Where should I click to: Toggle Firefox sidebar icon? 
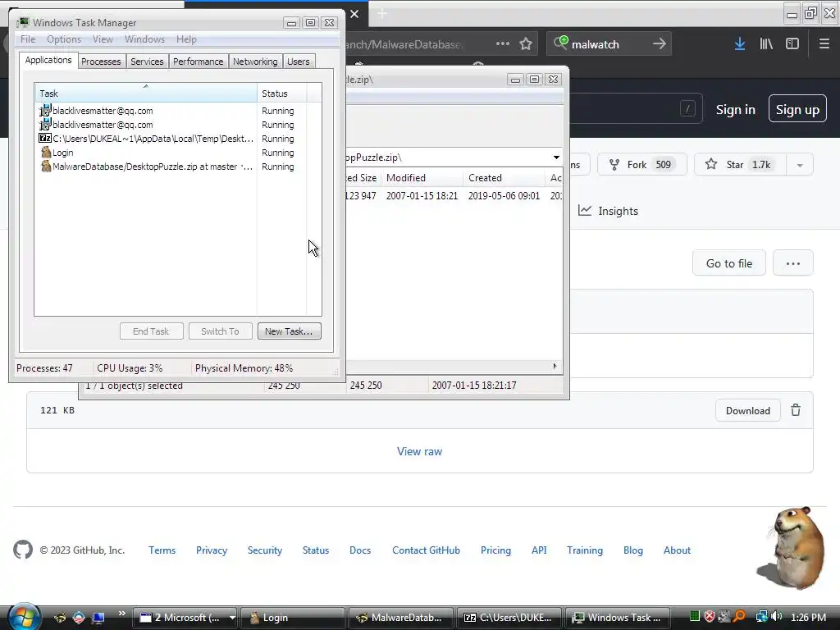(x=792, y=44)
